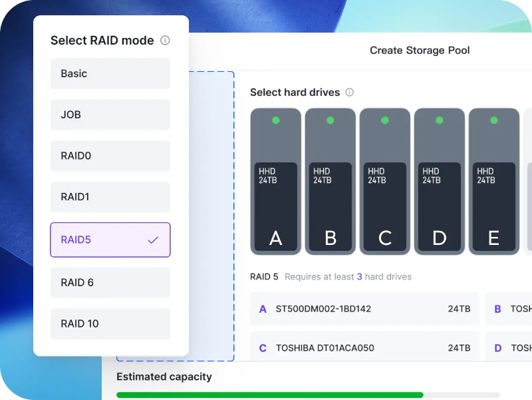Click the green status dot on drive A
This screenshot has height=400, width=532.
(x=275, y=120)
